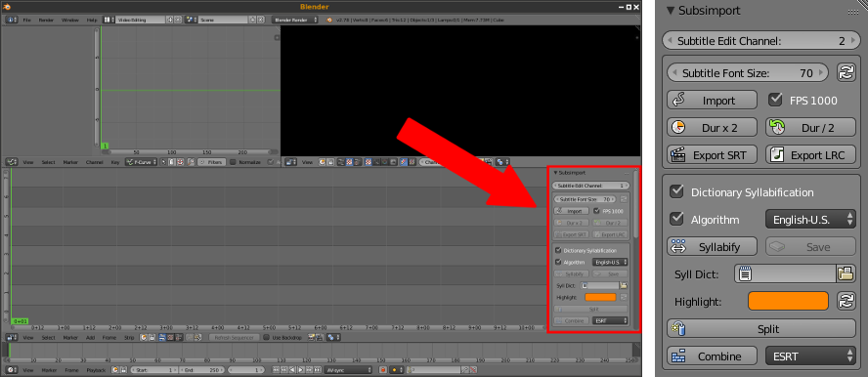Click scene browse icon beside Scene field
Image resolution: width=868 pixels, height=377 pixels.
pos(190,20)
